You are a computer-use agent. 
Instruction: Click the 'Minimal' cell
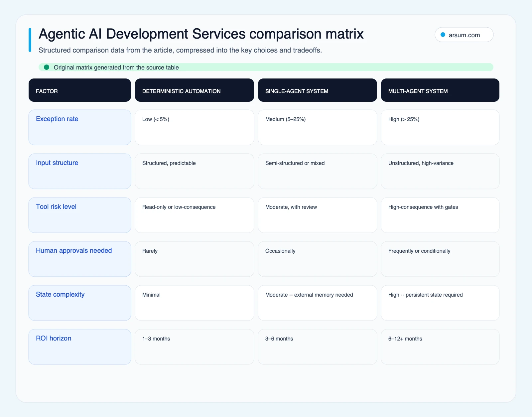tap(195, 303)
